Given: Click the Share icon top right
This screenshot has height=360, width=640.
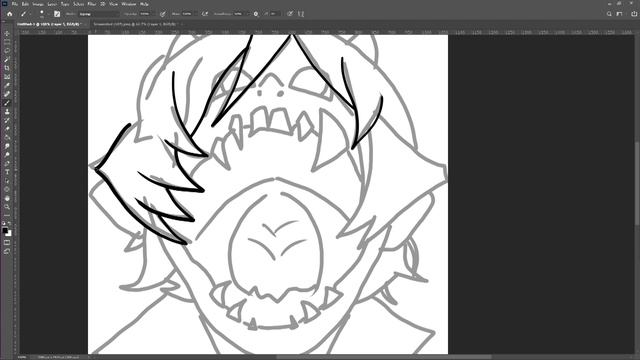Looking at the screenshot, I should point(634,14).
